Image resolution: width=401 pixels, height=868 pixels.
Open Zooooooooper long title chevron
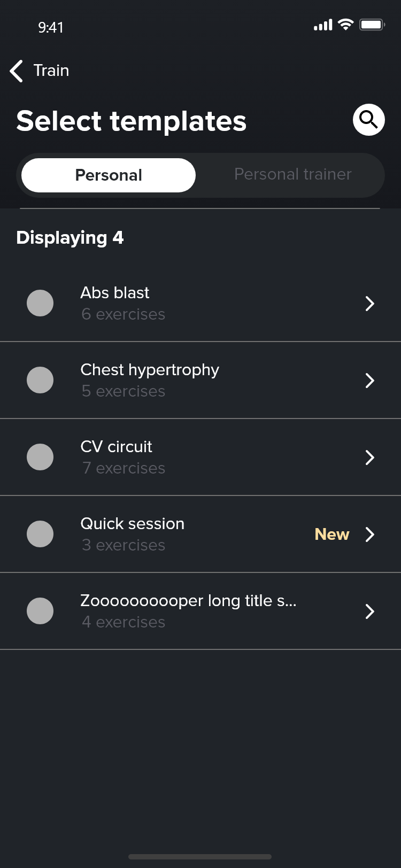(369, 611)
